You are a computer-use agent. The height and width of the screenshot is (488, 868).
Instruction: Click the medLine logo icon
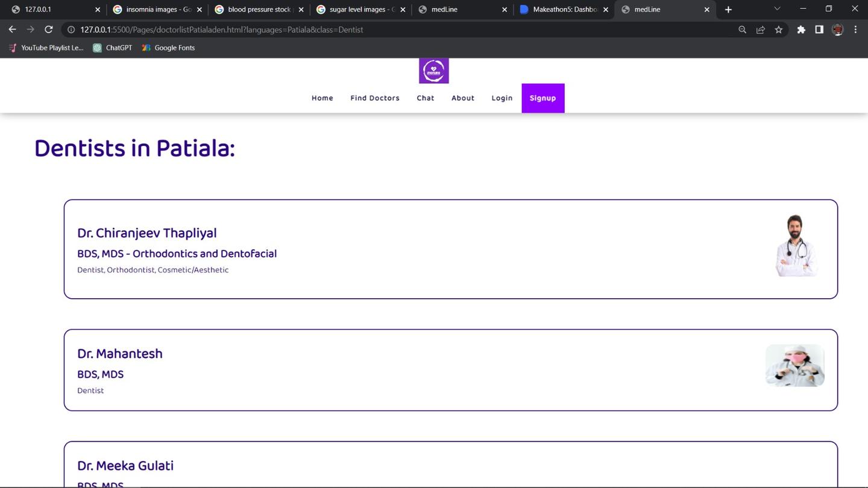(x=433, y=70)
